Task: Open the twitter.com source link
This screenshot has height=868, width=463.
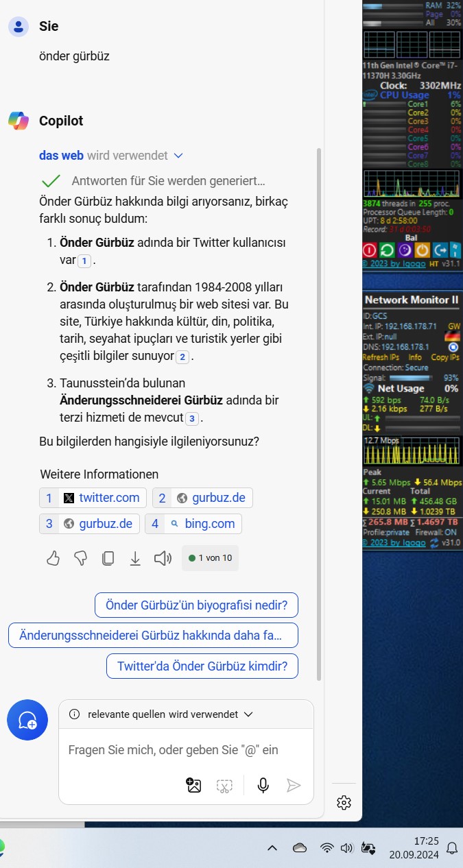Action: coord(93,498)
